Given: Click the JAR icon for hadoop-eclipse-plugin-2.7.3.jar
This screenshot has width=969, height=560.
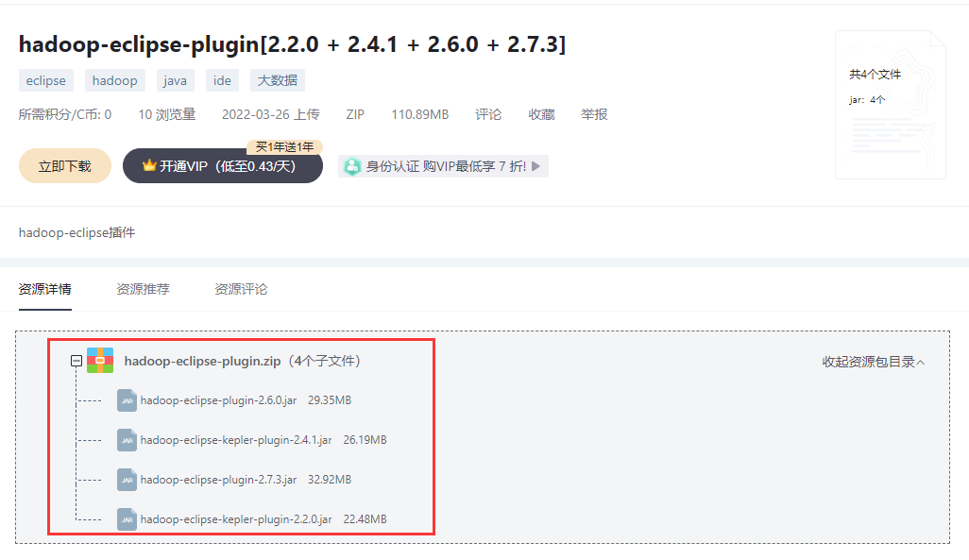Looking at the screenshot, I should pyautogui.click(x=127, y=480).
